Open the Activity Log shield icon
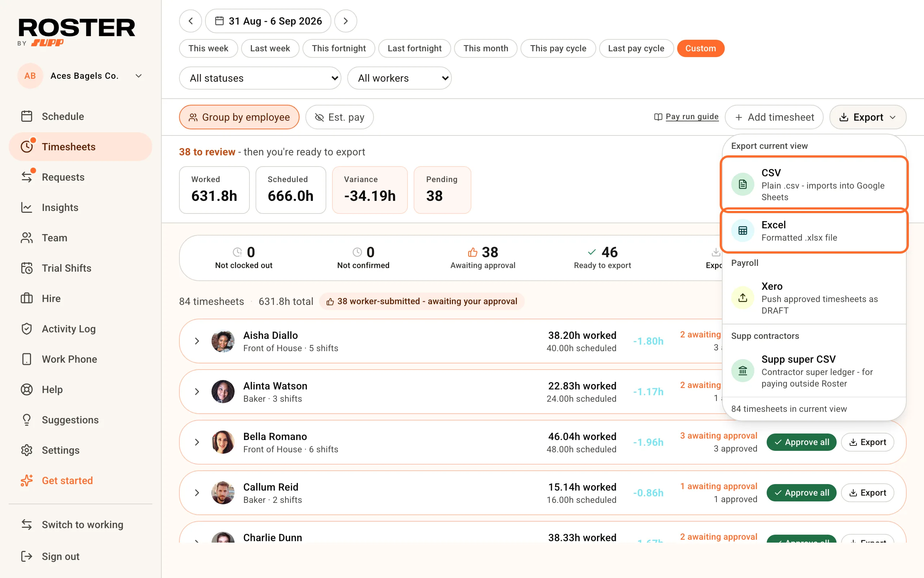 pyautogui.click(x=27, y=329)
